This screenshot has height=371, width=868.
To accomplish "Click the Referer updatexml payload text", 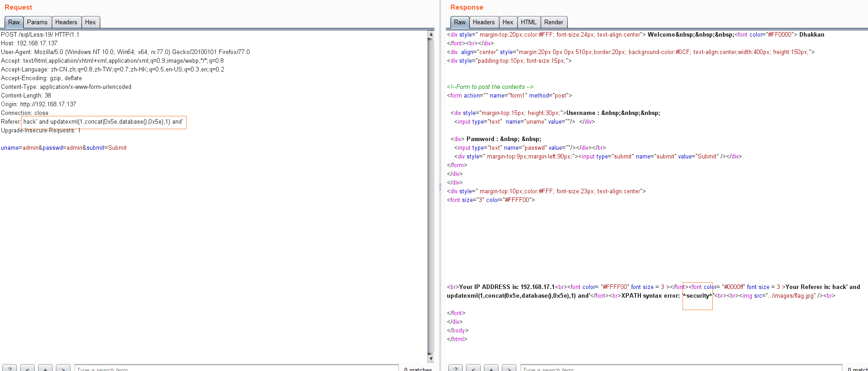I will [x=103, y=121].
